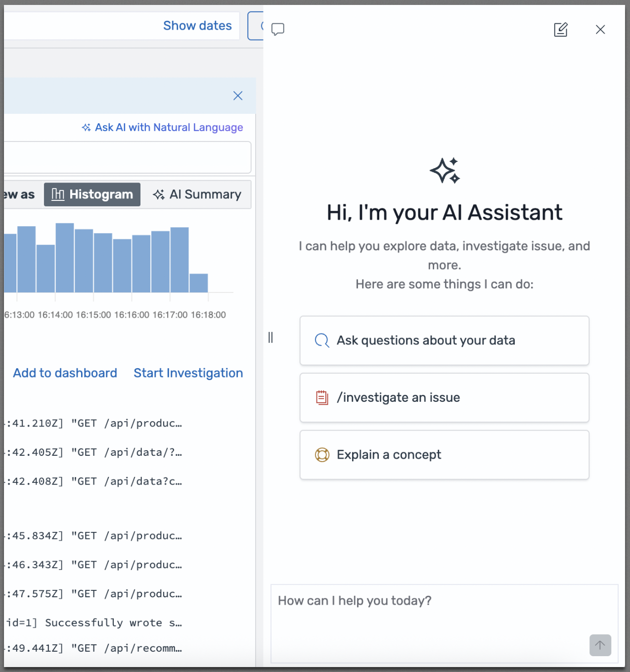Click the lifebuoy icon beside Explain a concept
Viewport: 630px width, 672px height.
pos(322,454)
